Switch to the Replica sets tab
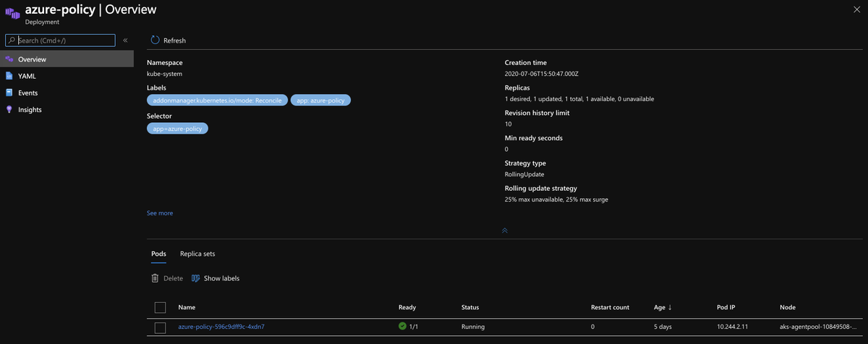This screenshot has height=344, width=868. [197, 254]
